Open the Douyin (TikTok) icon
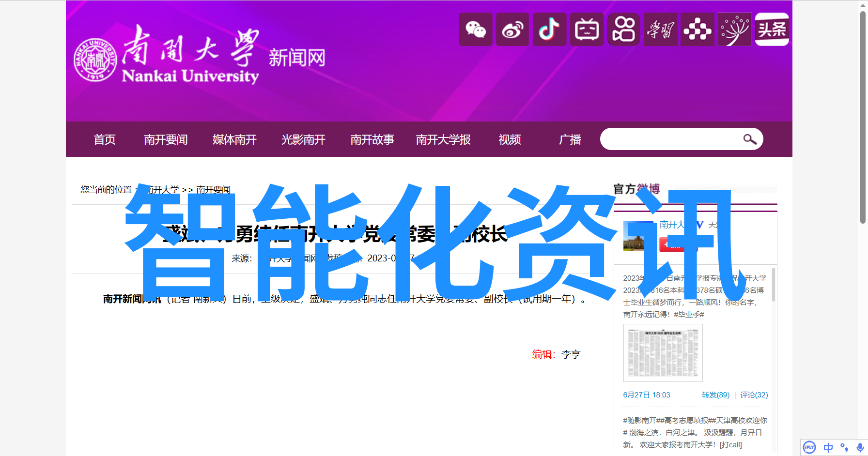The image size is (868, 456). [550, 30]
